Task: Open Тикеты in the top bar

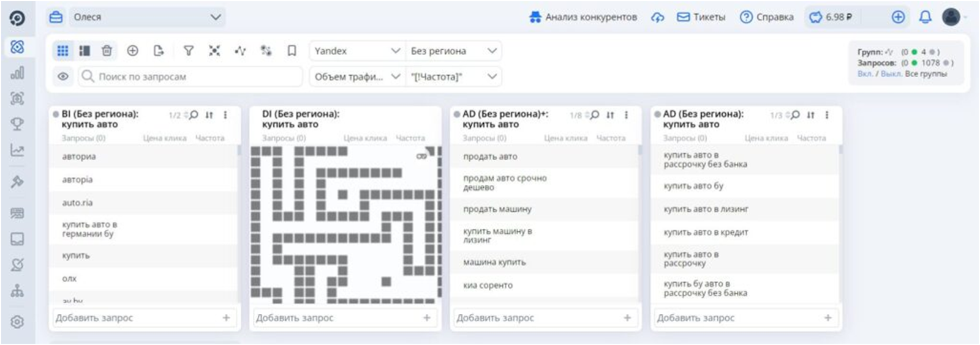Action: [701, 17]
